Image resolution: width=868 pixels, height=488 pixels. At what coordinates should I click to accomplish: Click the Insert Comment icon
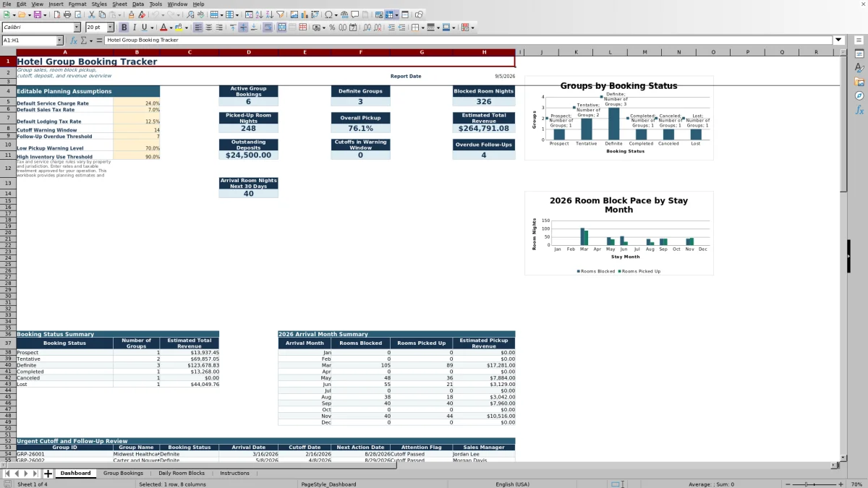[x=355, y=14]
